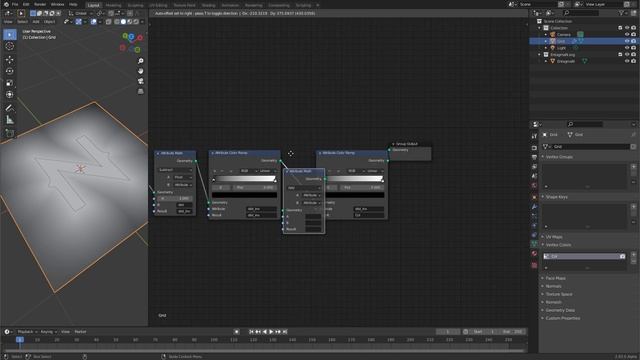
Task: Open the Material properties tab
Action: pyautogui.click(x=534, y=254)
